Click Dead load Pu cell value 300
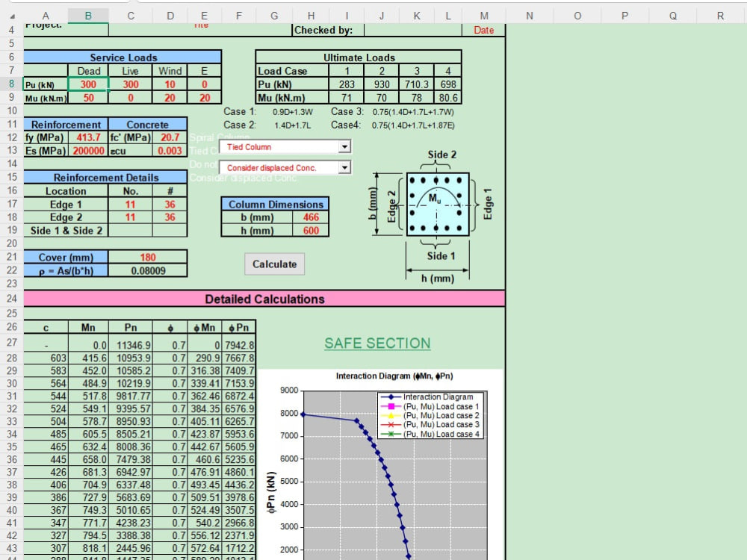The height and width of the screenshot is (560, 747). pyautogui.click(x=88, y=84)
